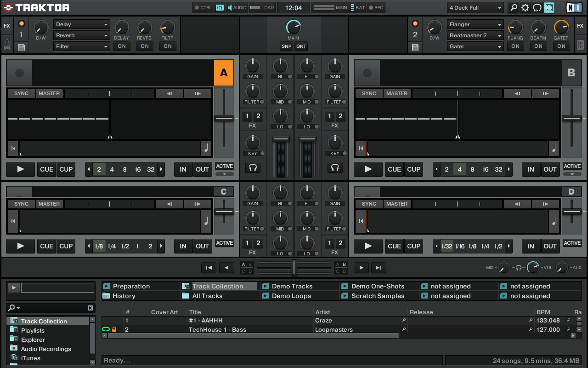Open the Delay effect selector dropdown
Viewport: 588px width, 368px height.
(82, 24)
